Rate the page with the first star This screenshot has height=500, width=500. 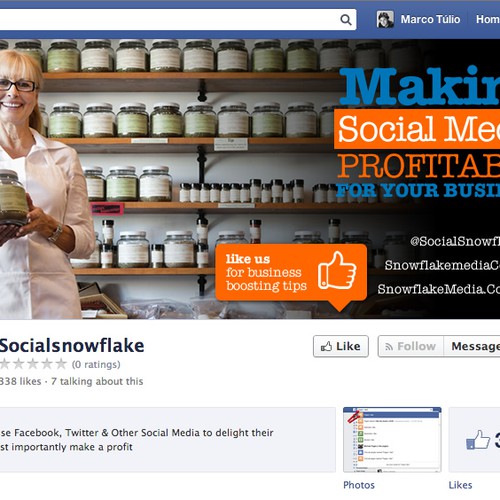click(x=4, y=364)
